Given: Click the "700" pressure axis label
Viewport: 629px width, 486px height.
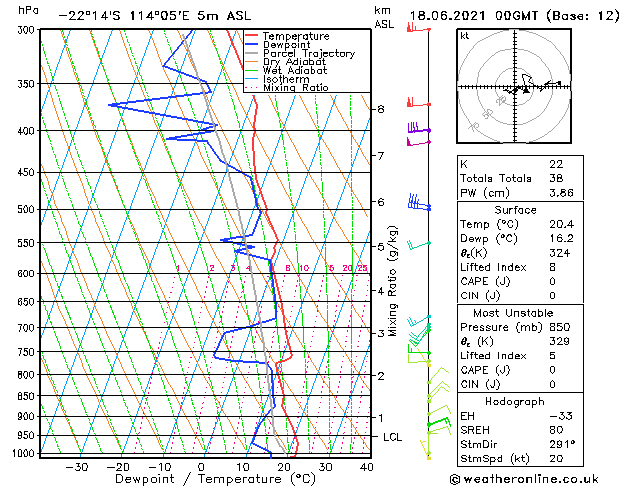Looking at the screenshot, I should [28, 328].
